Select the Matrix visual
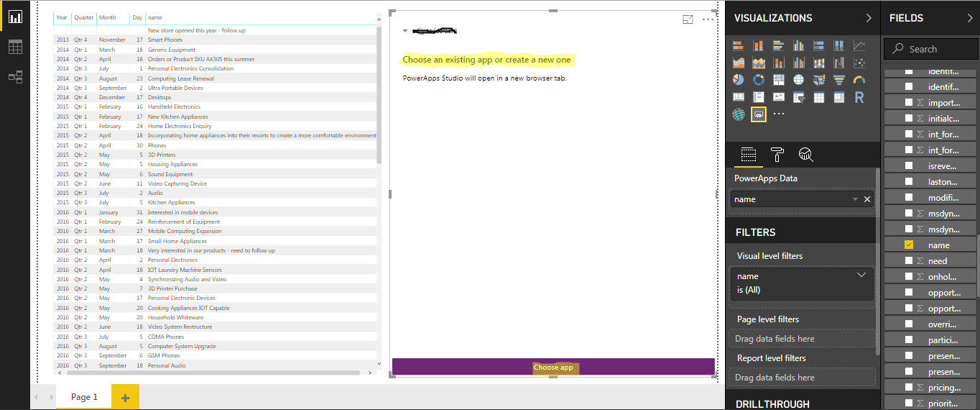The width and height of the screenshot is (980, 410). (839, 97)
